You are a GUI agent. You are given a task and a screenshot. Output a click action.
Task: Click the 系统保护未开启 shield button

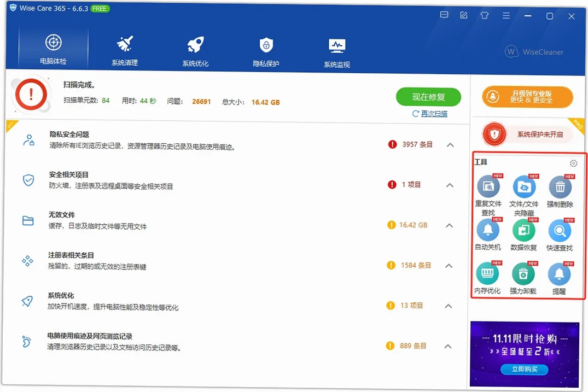pyautogui.click(x=527, y=134)
